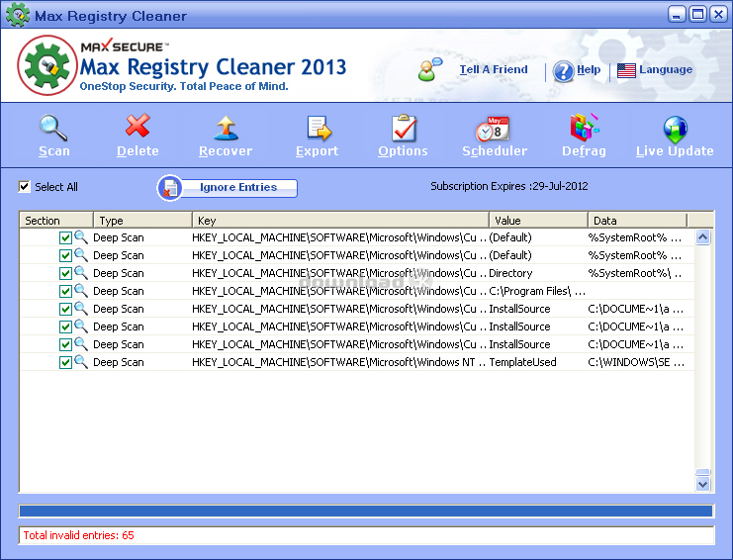The width and height of the screenshot is (733, 560).
Task: Open the Help link
Action: tap(588, 70)
